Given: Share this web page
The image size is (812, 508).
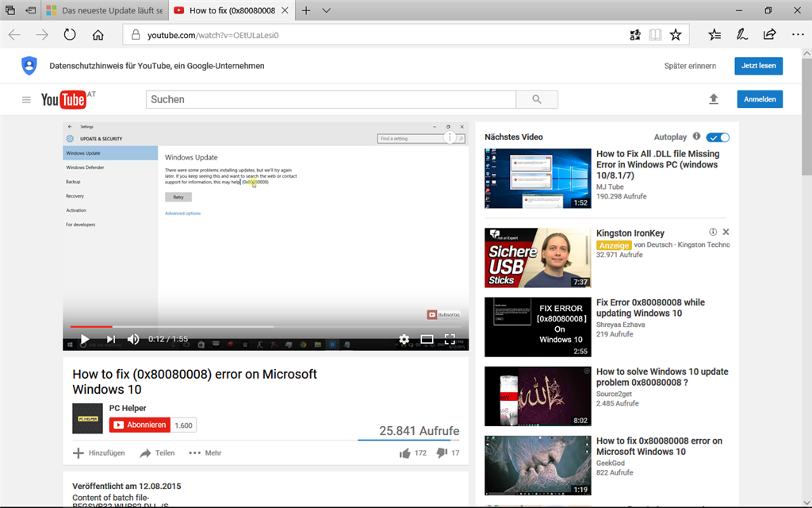Looking at the screenshot, I should (x=769, y=35).
